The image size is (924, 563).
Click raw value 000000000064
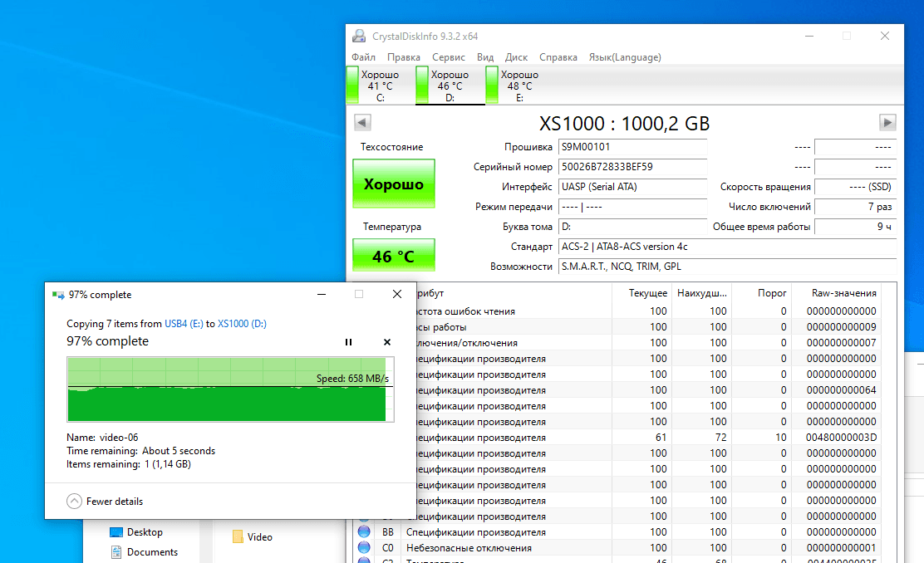841,389
